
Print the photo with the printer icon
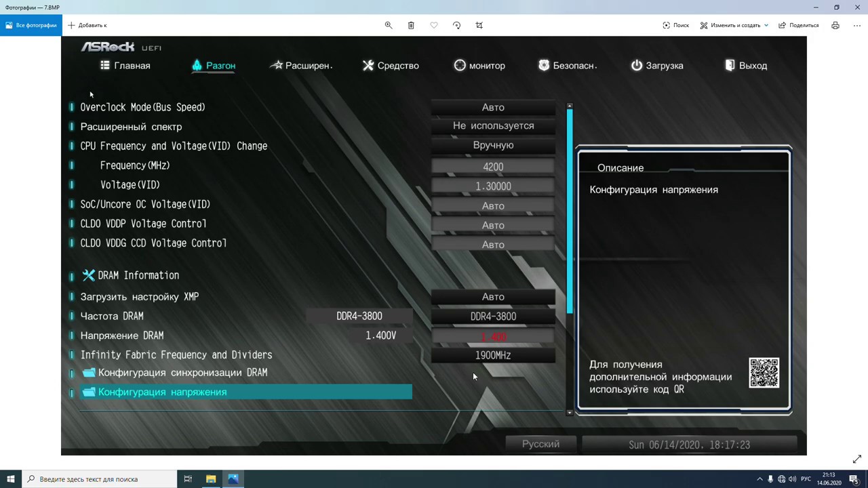835,25
